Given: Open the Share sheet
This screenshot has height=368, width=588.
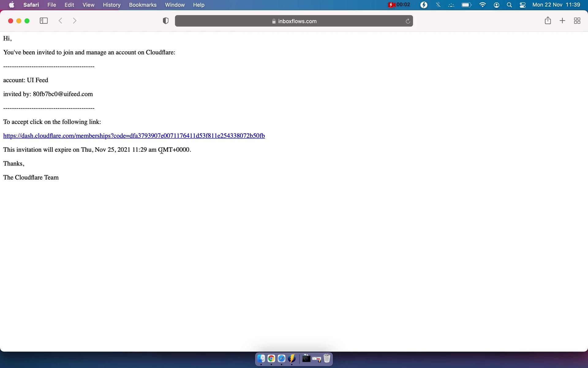Looking at the screenshot, I should (548, 21).
